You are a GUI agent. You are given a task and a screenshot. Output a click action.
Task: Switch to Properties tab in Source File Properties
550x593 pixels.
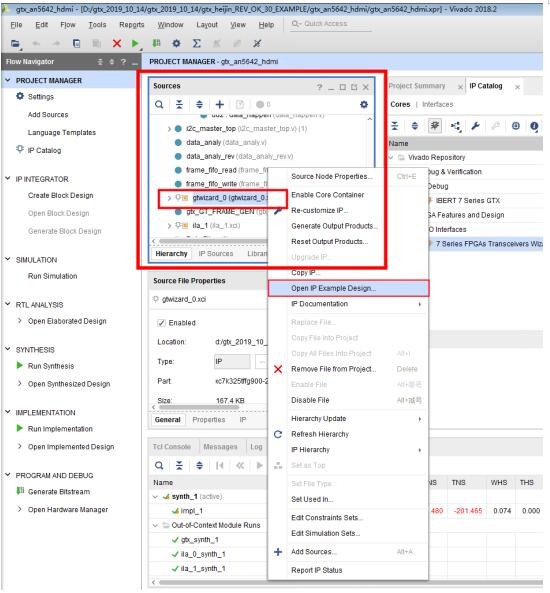(x=208, y=420)
